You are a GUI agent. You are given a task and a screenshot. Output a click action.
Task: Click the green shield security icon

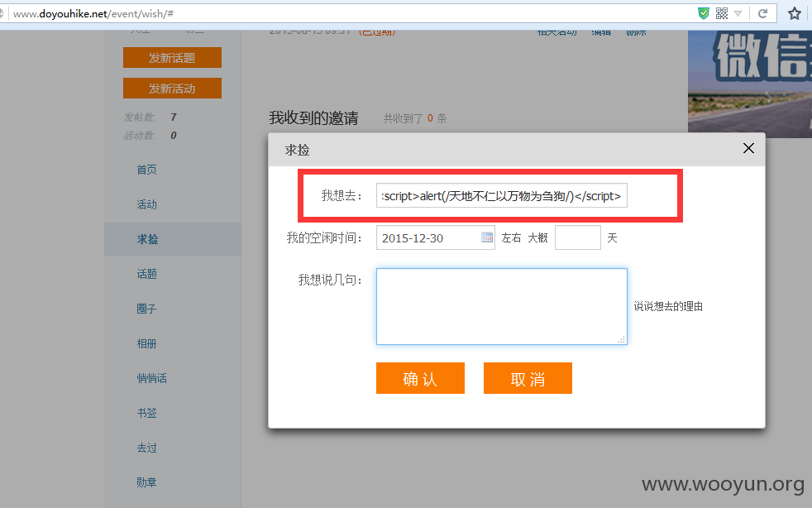coord(703,13)
